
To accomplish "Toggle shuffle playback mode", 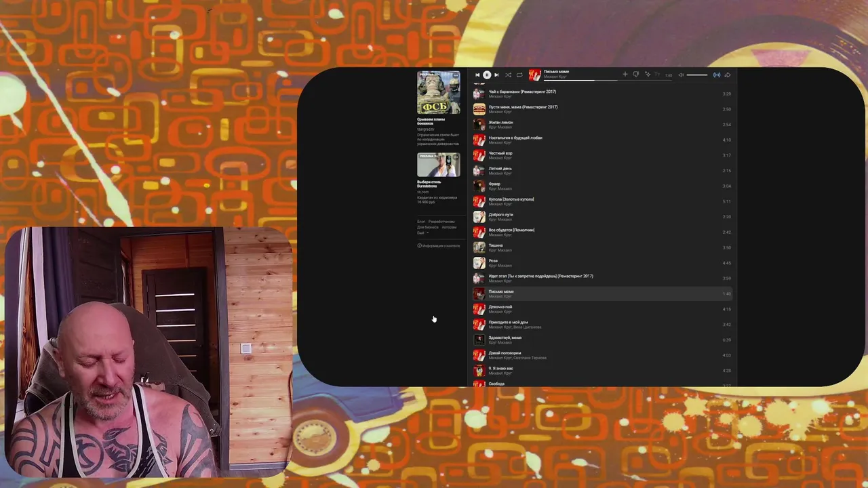I will pyautogui.click(x=508, y=75).
